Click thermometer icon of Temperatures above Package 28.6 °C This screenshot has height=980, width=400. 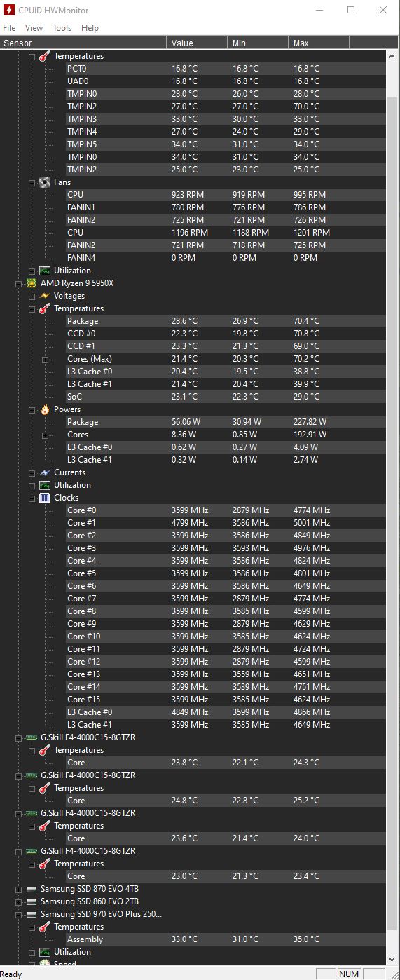point(45,308)
